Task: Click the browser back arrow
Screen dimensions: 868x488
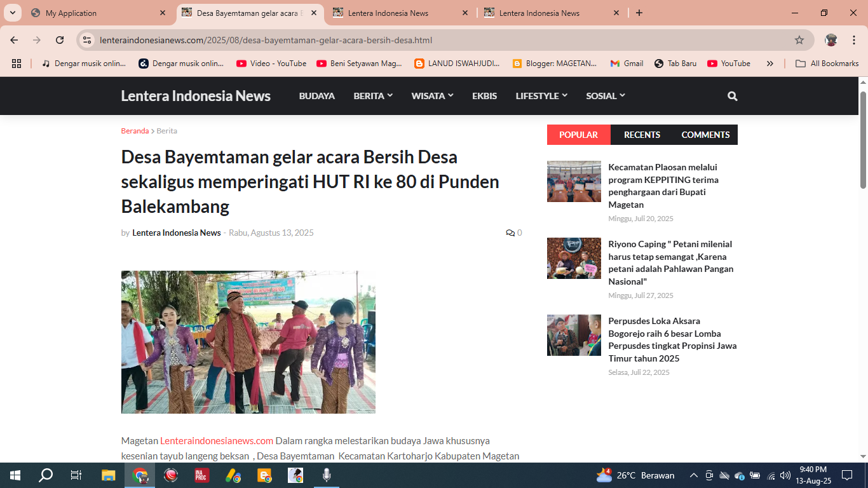Action: pos(14,40)
